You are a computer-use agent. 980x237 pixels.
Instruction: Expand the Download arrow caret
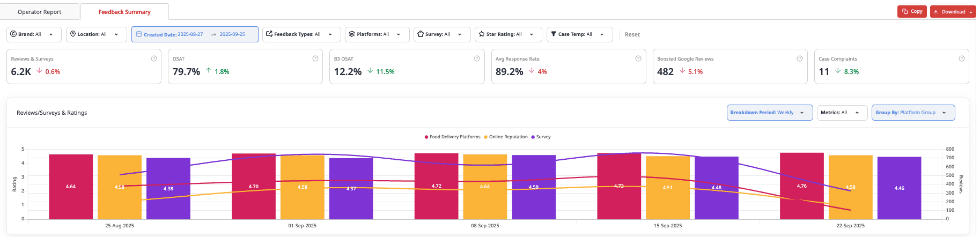971,12
